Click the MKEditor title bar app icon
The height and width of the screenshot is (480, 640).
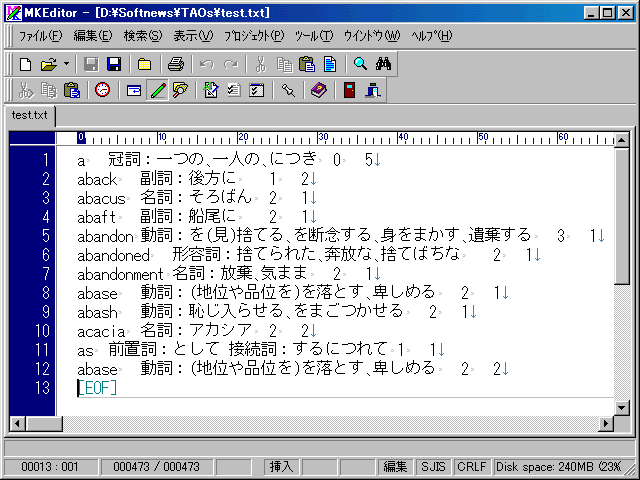13,13
